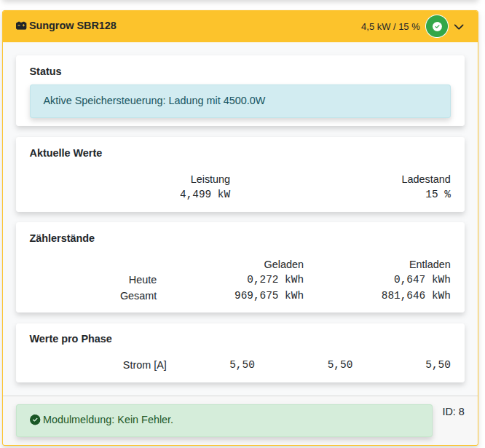Click the Ladestand value 15 %
The width and height of the screenshot is (485, 448).
pyautogui.click(x=438, y=194)
